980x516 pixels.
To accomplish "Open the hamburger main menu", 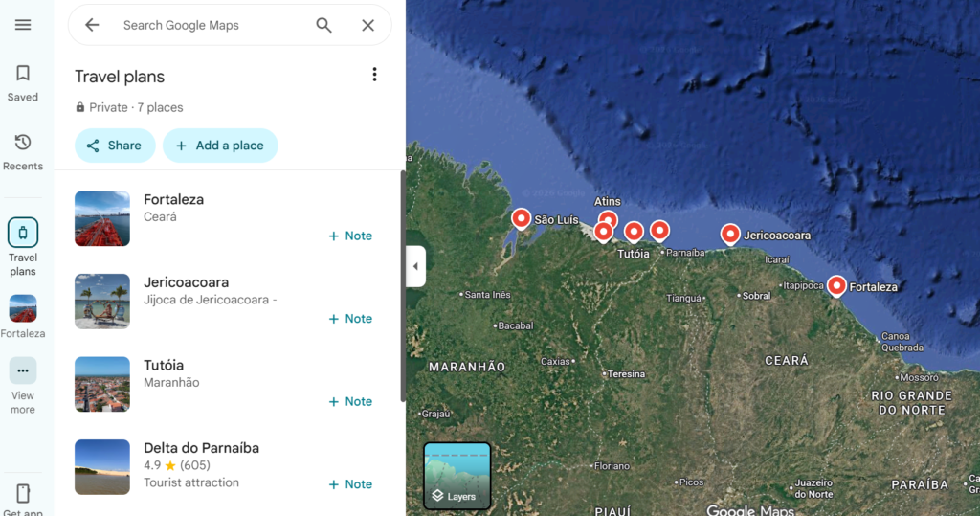I will click(23, 25).
